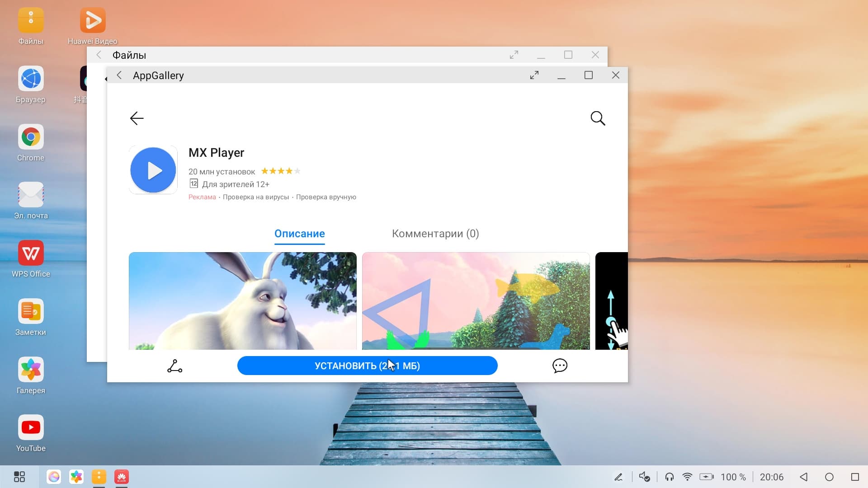This screenshot has height=488, width=868.
Task: Click the AppGallery title bar back chevron
Action: point(119,75)
